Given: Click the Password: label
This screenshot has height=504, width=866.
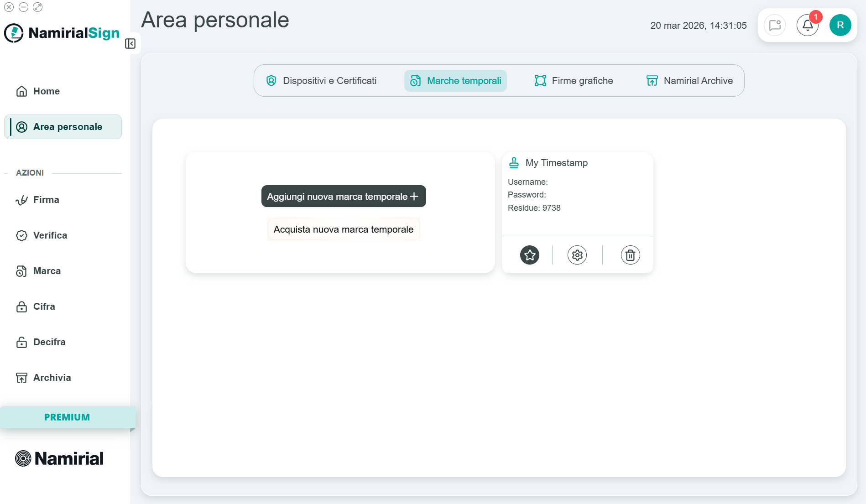Looking at the screenshot, I should click(x=527, y=195).
